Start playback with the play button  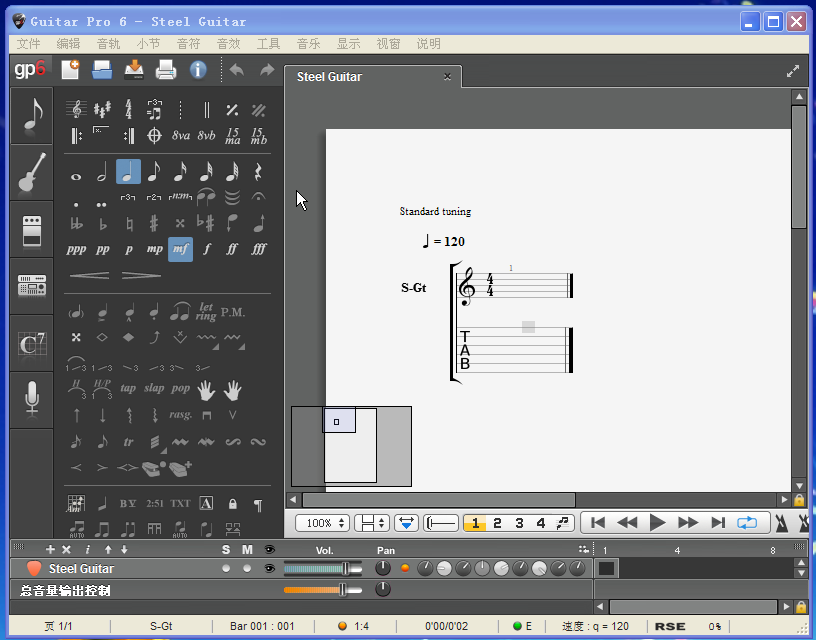(x=657, y=522)
